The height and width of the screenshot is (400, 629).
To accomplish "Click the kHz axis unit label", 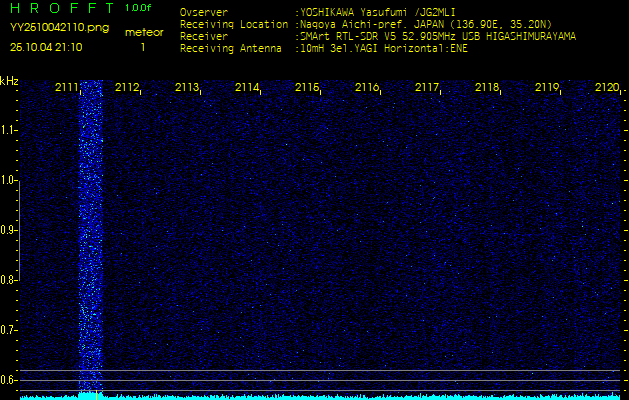I will (9, 81).
